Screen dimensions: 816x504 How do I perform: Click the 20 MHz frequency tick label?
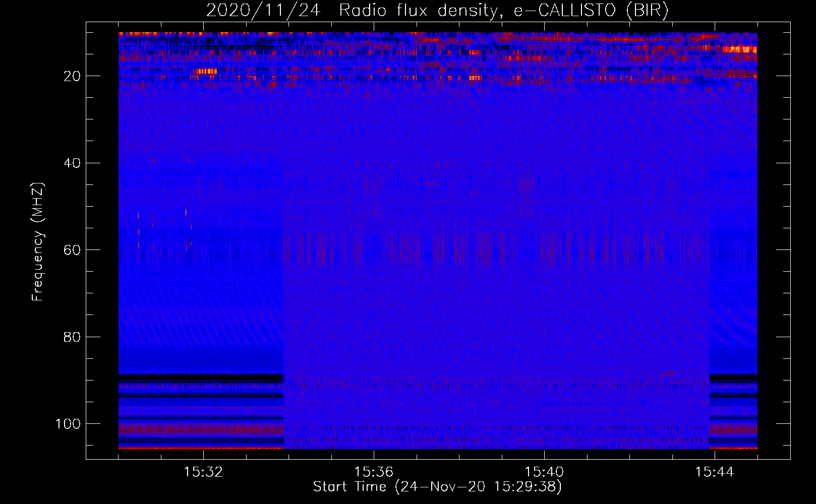pos(72,76)
